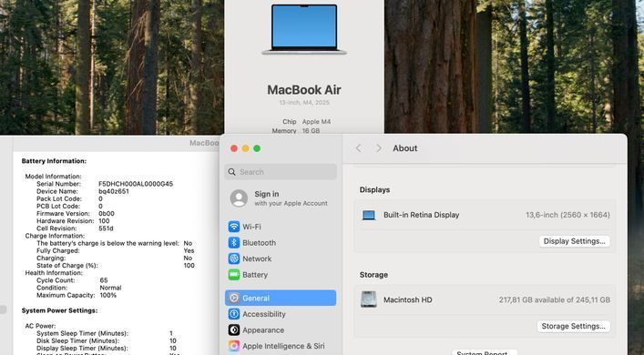Click the Appearance icon in the sidebar
The height and width of the screenshot is (355, 644).
click(x=234, y=330)
